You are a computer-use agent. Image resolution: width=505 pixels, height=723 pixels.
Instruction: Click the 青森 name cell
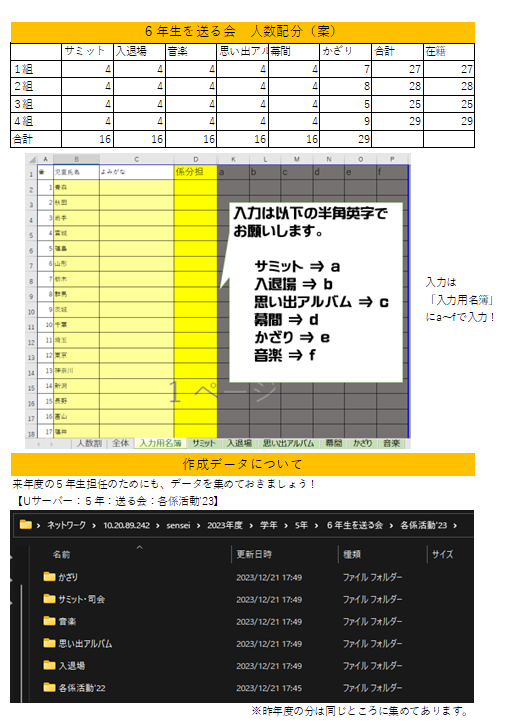click(76, 187)
